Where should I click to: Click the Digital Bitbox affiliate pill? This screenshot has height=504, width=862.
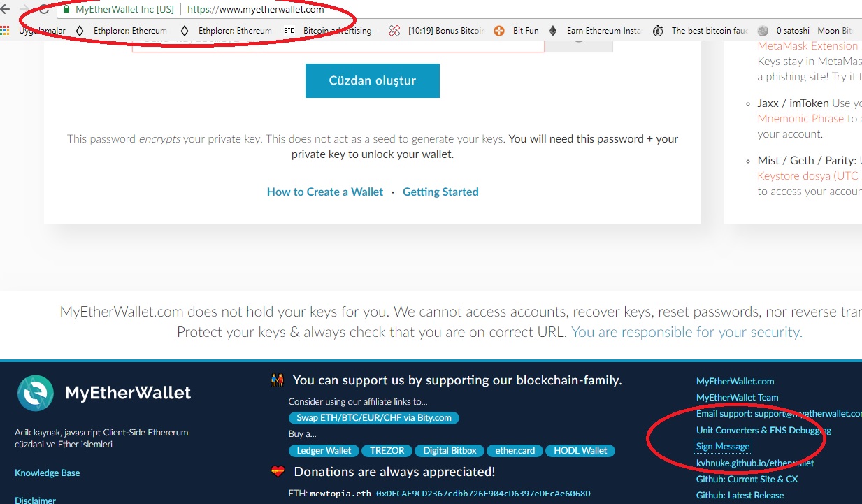tap(450, 451)
